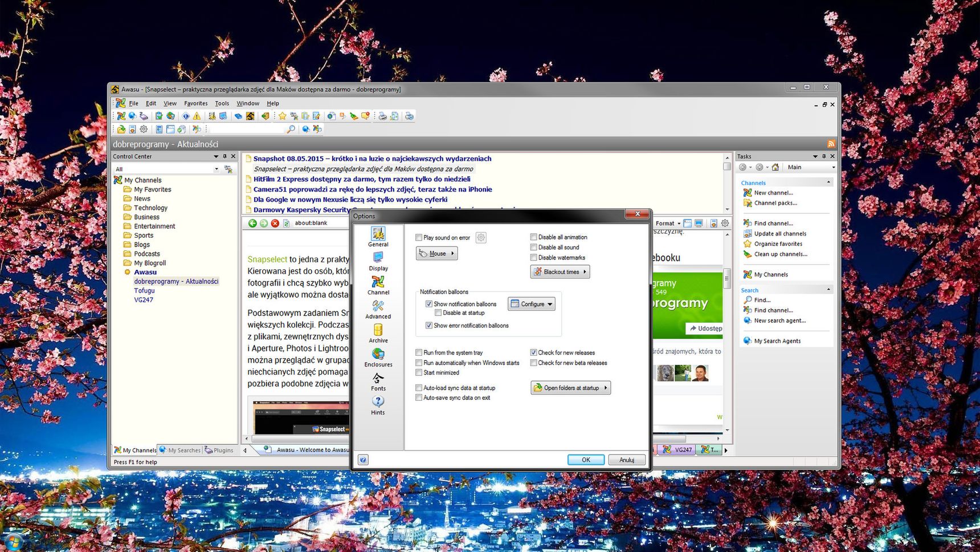Collapse the Channels section in Tasks
The image size is (980, 552).
coord(828,182)
